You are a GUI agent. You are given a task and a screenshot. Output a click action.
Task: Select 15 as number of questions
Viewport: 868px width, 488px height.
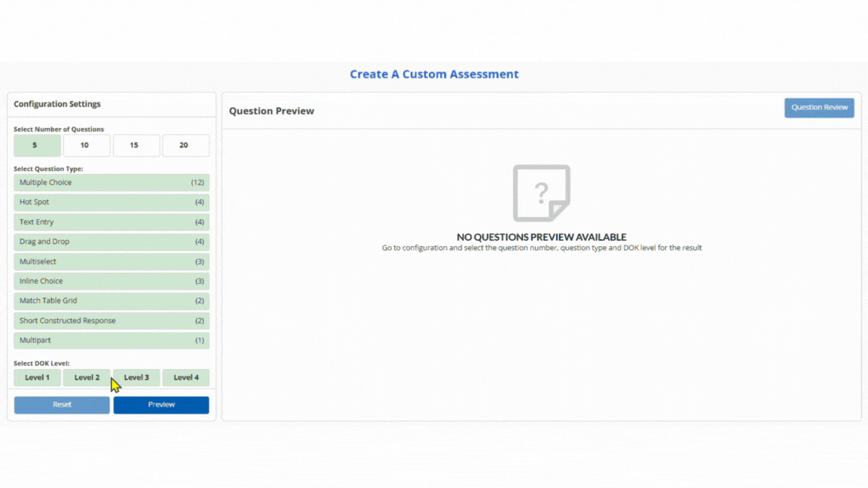(x=136, y=145)
